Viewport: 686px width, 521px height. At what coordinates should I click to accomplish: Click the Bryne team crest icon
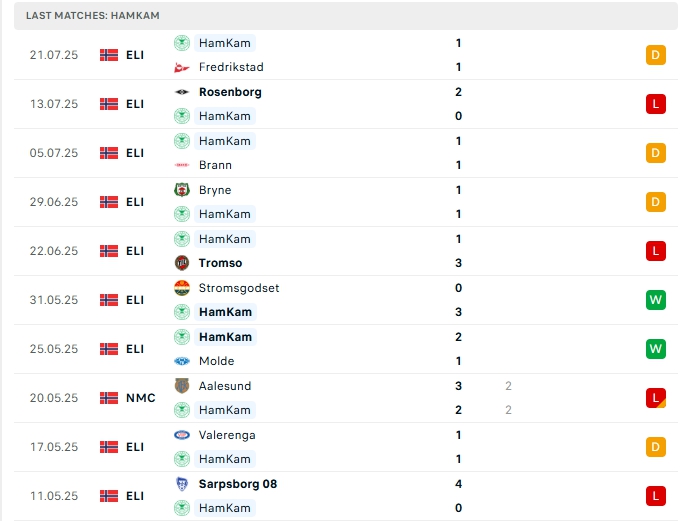[182, 190]
